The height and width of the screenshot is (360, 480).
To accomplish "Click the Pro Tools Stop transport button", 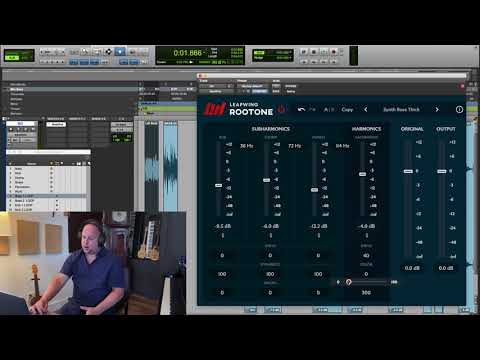I will point(313,52).
